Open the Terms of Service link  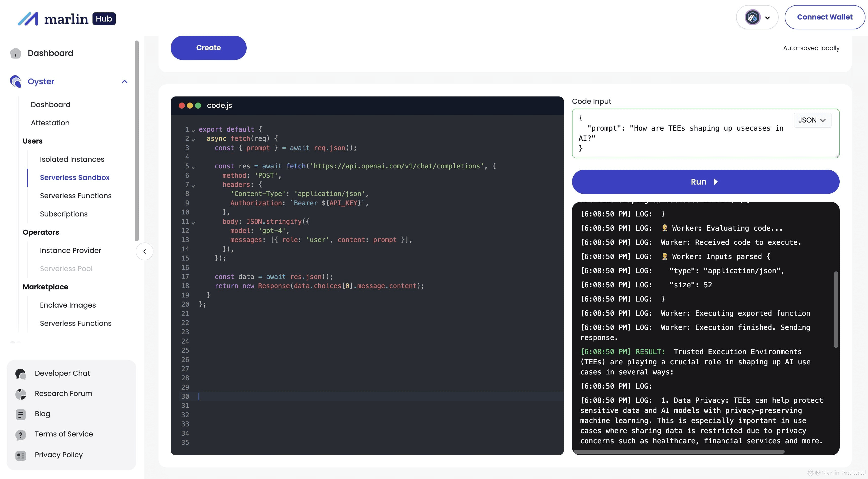(64, 434)
